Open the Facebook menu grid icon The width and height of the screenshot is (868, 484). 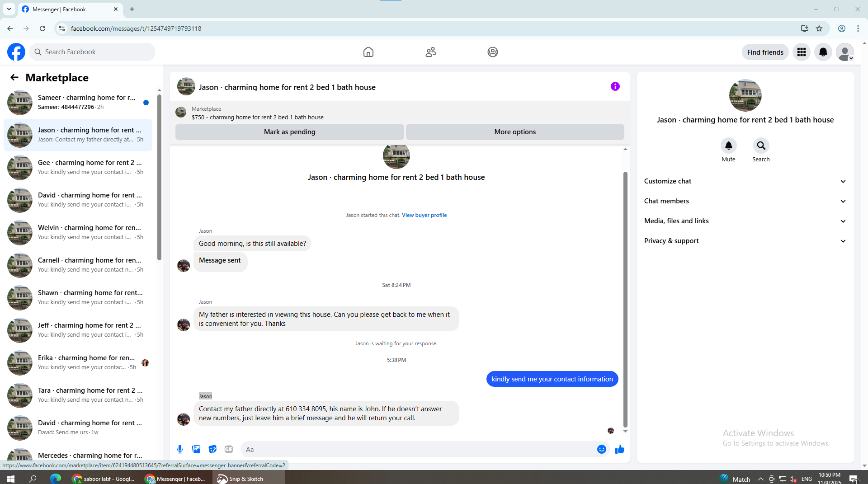tap(802, 52)
